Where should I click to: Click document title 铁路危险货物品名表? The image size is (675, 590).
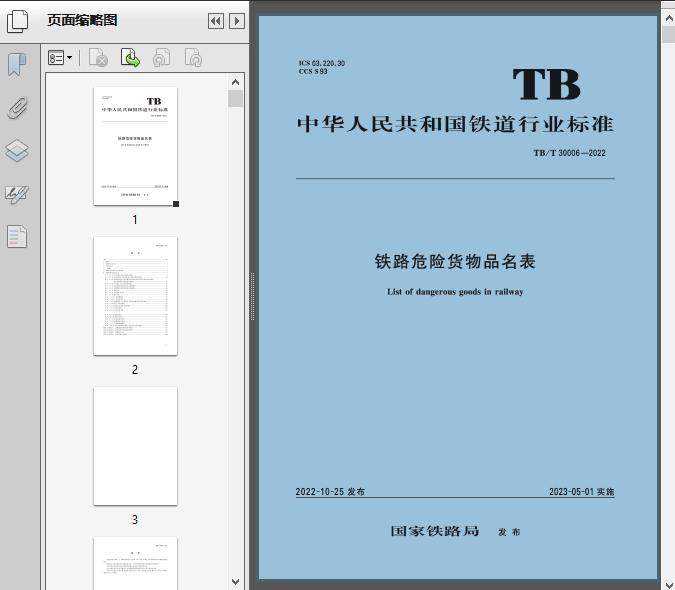coord(455,262)
